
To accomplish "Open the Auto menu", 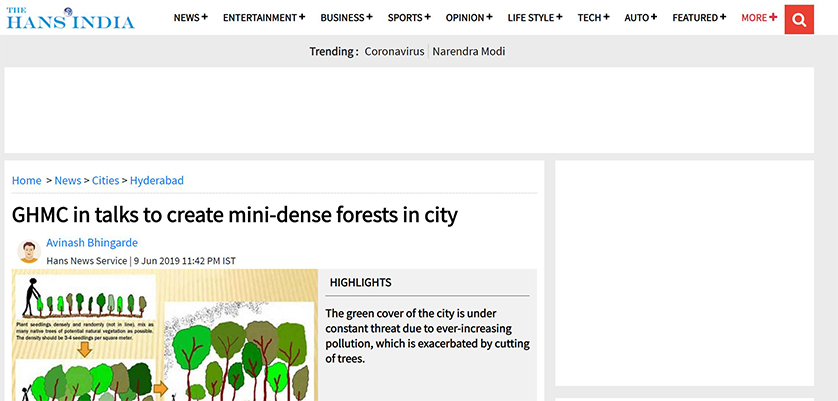I will 641,18.
